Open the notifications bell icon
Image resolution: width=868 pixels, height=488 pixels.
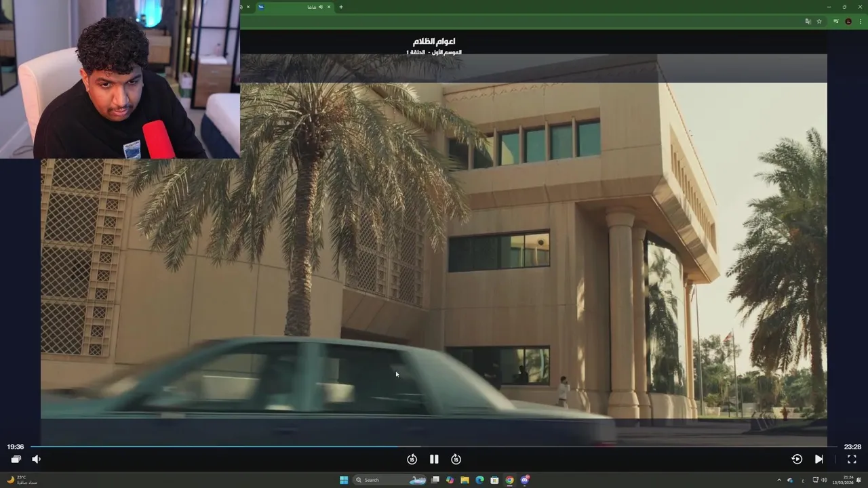(859, 480)
